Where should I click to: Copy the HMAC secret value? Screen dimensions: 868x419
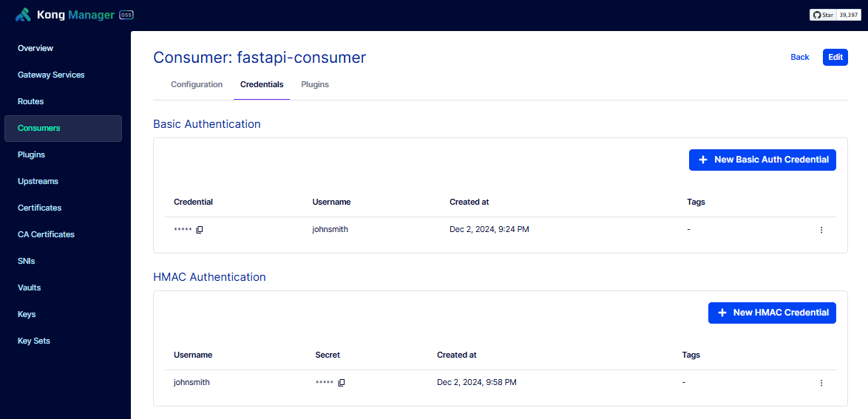point(342,383)
